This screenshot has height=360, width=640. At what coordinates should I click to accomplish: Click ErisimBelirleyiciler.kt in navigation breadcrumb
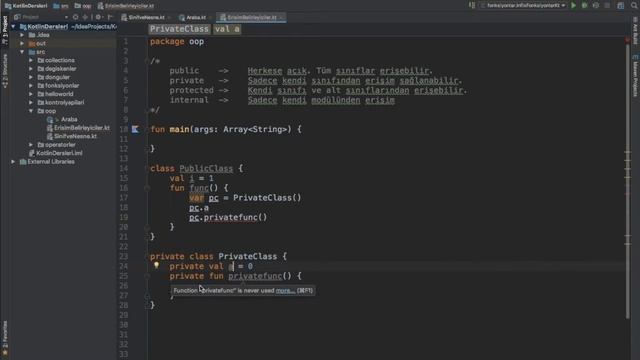click(126, 6)
